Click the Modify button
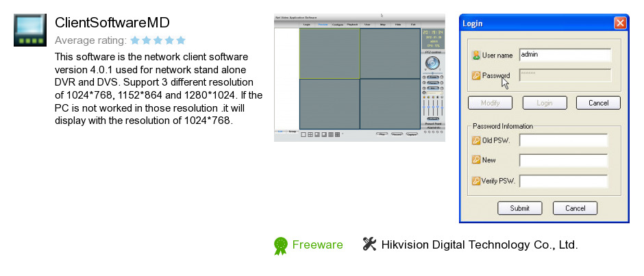Screen dimensions: 644x276 click(x=490, y=103)
